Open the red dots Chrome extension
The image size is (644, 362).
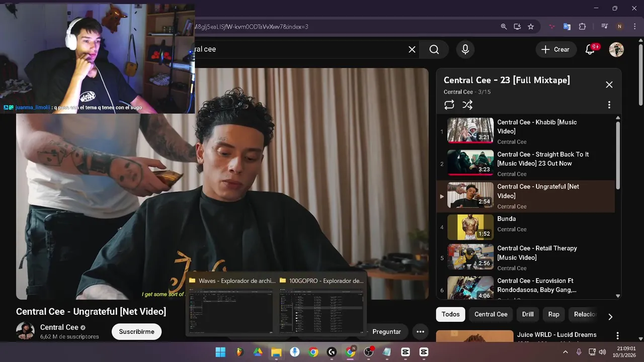click(552, 27)
